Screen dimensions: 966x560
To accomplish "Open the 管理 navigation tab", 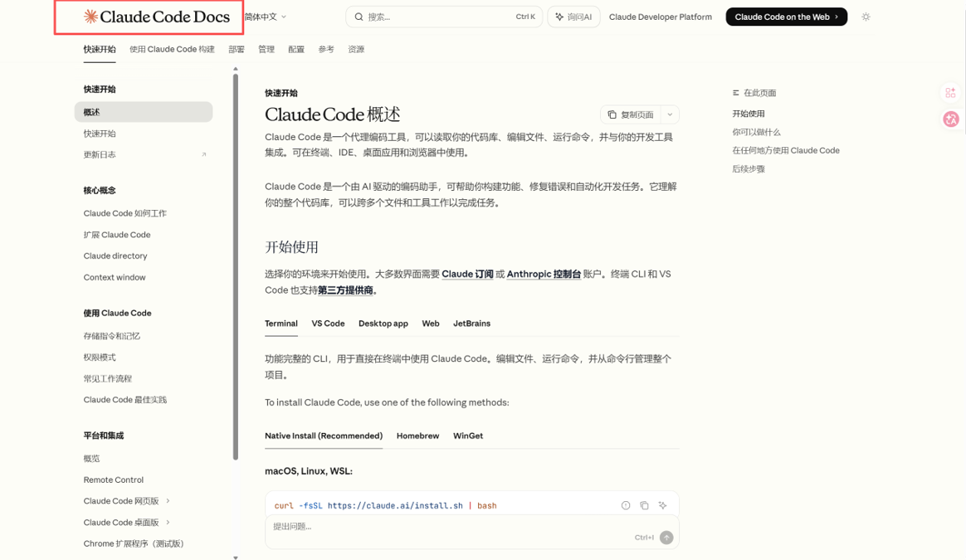I will point(266,49).
